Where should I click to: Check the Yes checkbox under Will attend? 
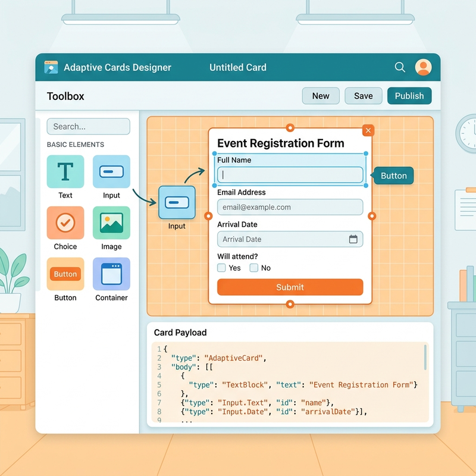coord(221,268)
